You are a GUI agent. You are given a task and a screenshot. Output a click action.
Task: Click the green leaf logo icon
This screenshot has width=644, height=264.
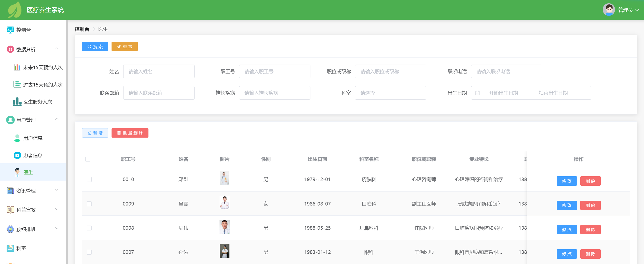point(15,10)
